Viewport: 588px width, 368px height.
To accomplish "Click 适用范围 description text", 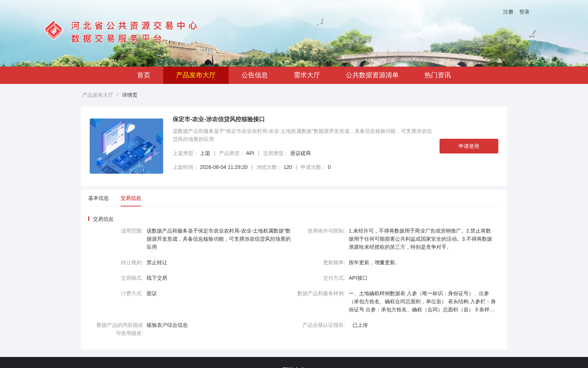I will pyautogui.click(x=219, y=239).
